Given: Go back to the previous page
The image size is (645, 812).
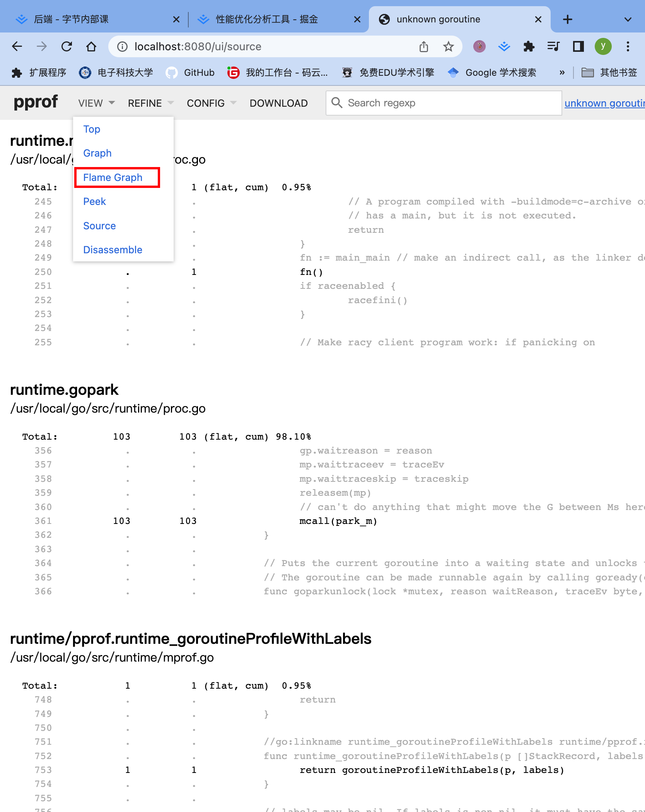Looking at the screenshot, I should [17, 47].
